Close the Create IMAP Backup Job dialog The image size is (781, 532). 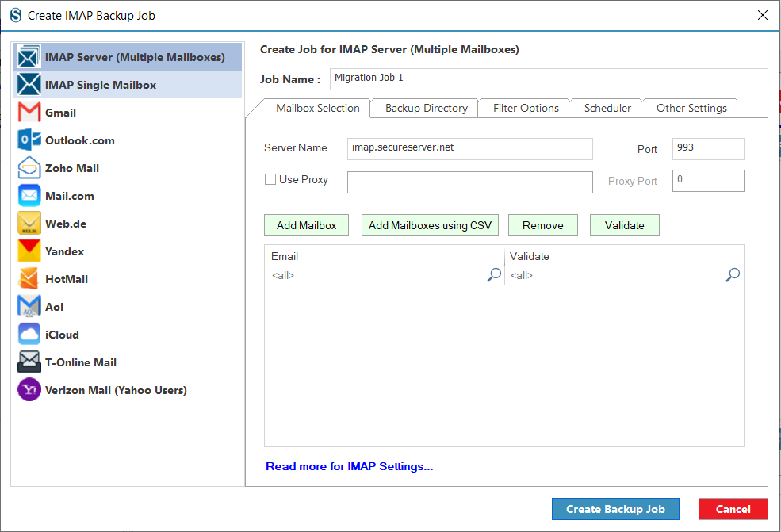coord(762,15)
